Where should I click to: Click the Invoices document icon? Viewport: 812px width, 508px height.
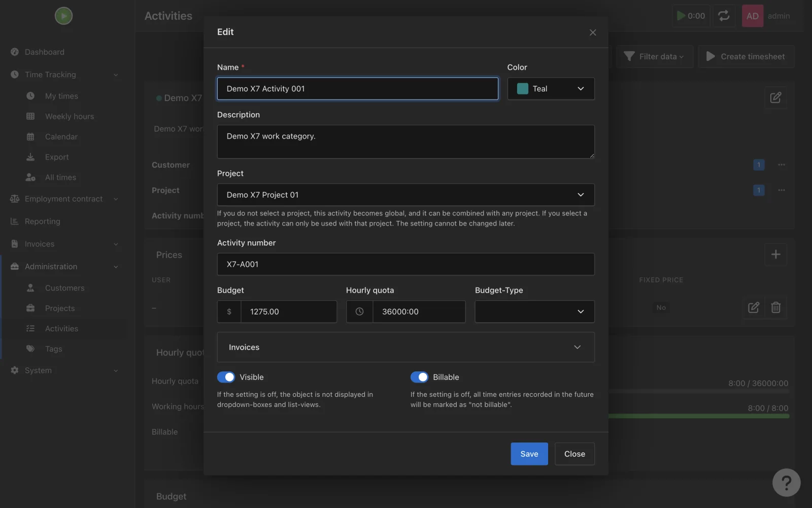(x=15, y=244)
